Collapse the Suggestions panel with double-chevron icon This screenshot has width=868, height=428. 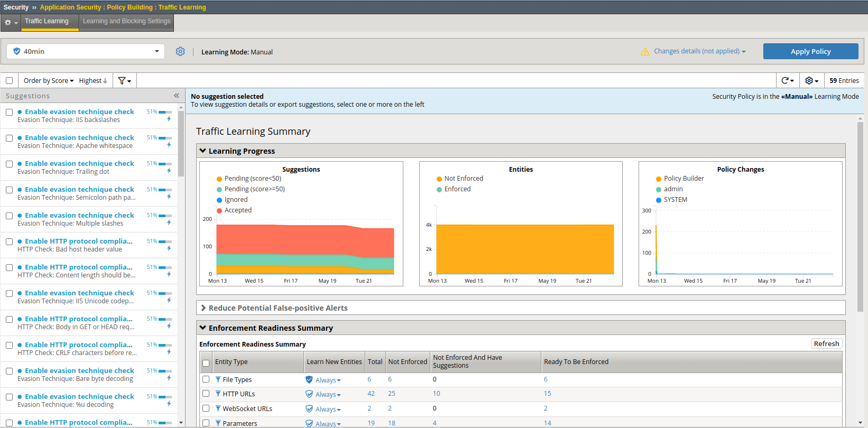pos(177,96)
